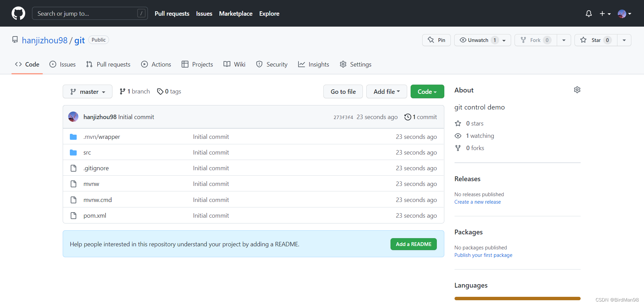Open the Security tab
The width and height of the screenshot is (644, 305).
[272, 64]
